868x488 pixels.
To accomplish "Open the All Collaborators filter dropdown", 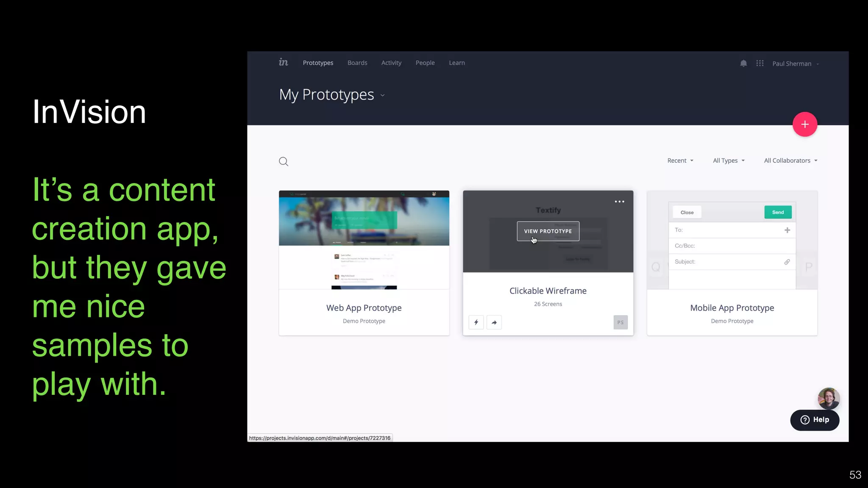I will coord(790,161).
